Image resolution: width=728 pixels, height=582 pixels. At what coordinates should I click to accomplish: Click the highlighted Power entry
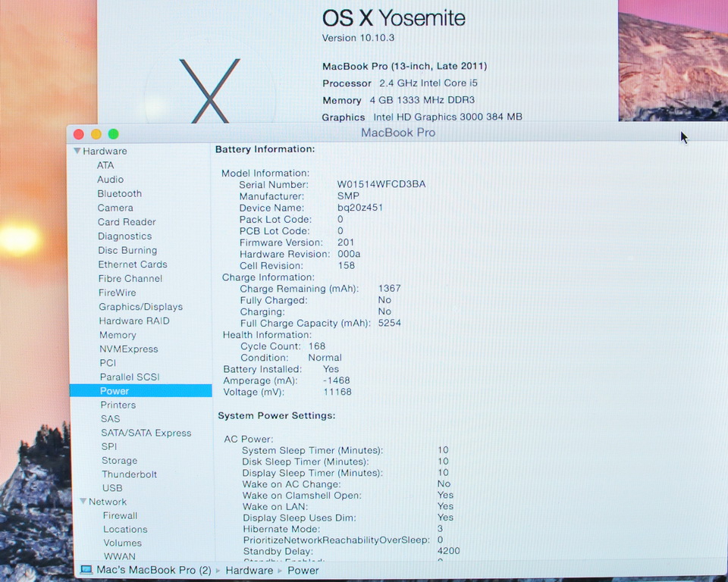click(141, 391)
